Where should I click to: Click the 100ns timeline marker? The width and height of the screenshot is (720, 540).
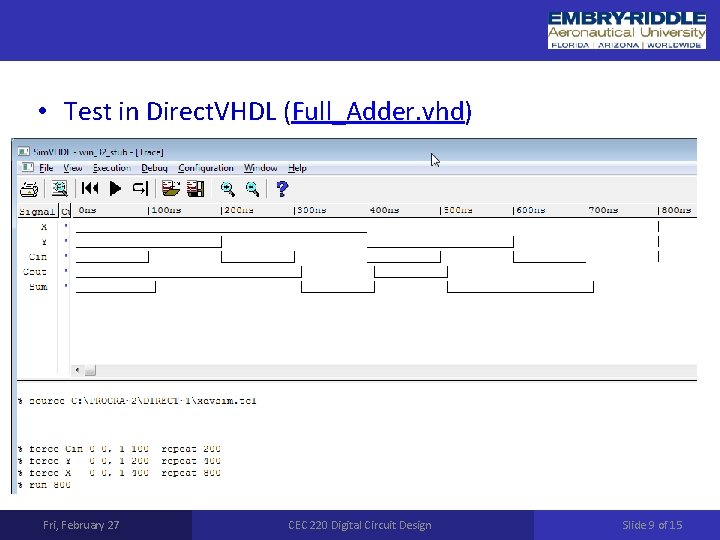165,210
